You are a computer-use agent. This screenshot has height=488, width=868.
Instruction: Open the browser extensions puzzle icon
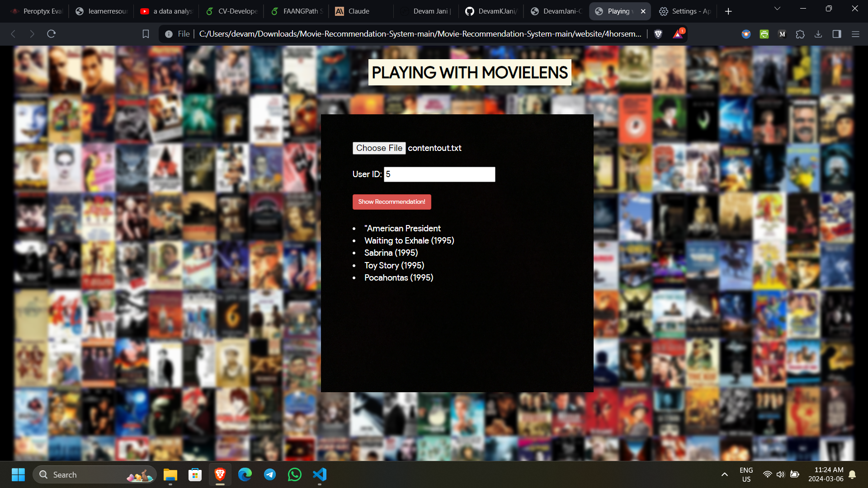coord(800,34)
